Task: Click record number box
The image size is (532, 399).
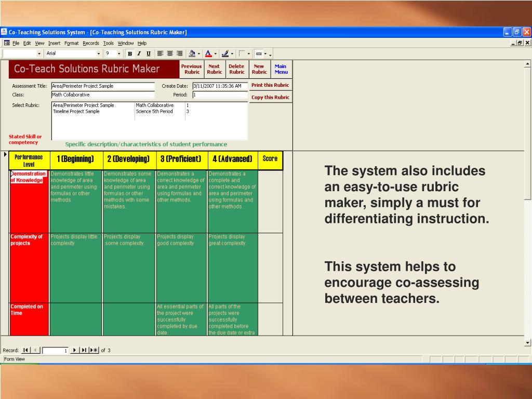Action: point(55,351)
